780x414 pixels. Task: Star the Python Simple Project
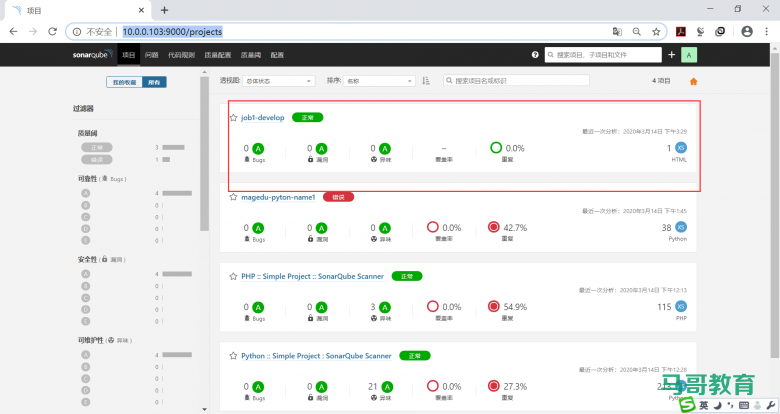click(233, 356)
